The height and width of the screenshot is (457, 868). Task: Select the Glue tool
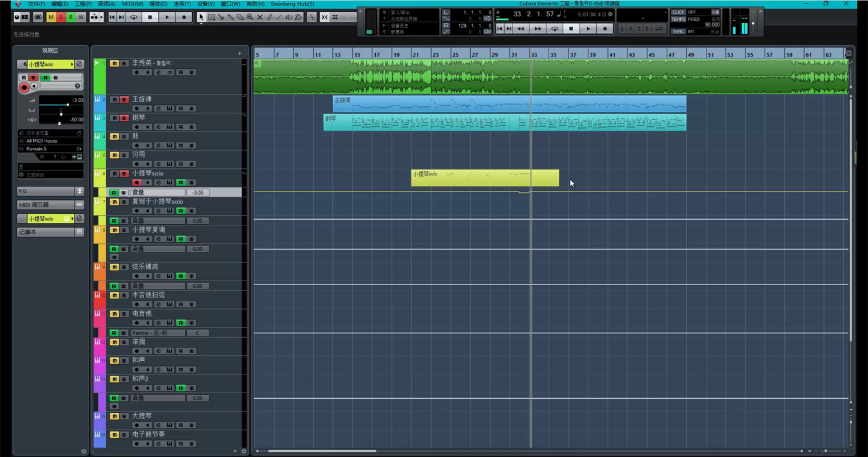tap(231, 17)
